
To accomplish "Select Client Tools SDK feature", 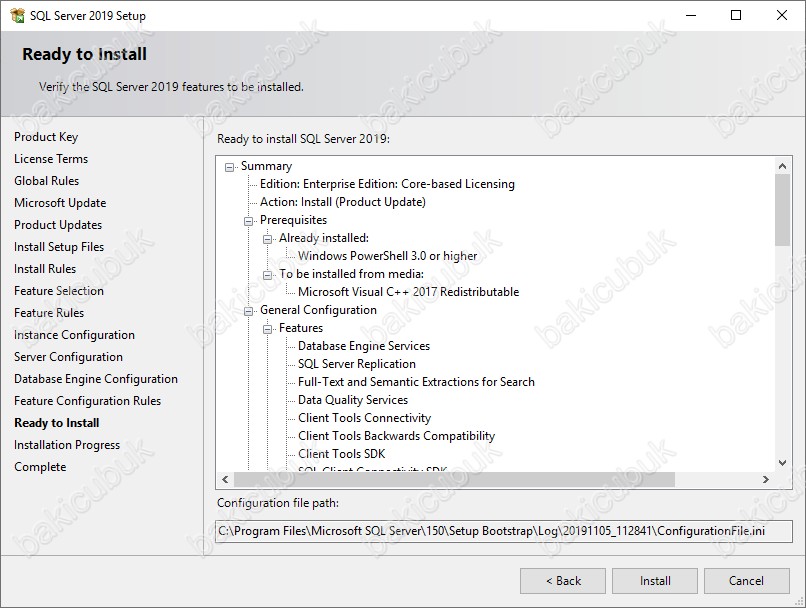I will [x=342, y=454].
